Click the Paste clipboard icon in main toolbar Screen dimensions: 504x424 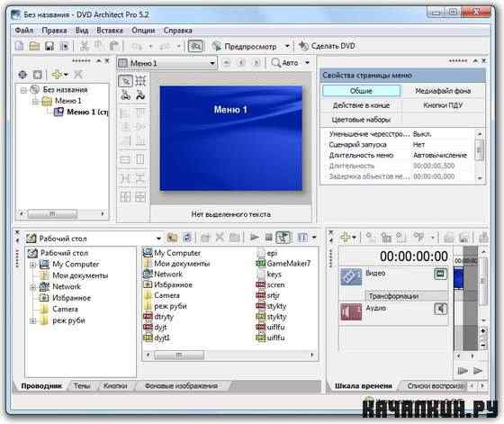[x=114, y=46]
